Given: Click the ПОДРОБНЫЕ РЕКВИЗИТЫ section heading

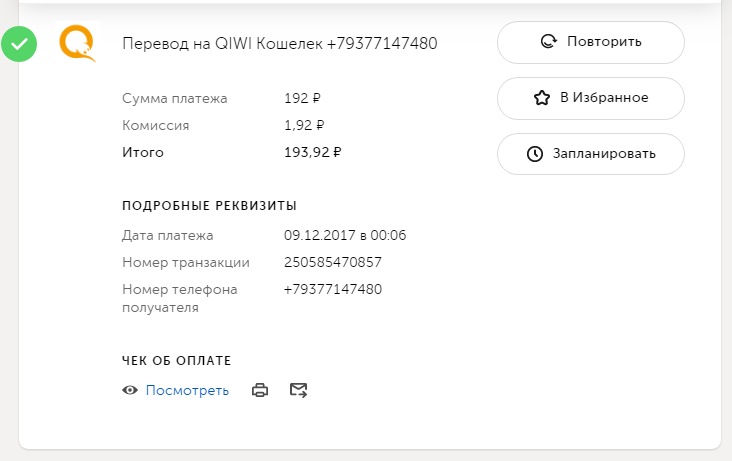Looking at the screenshot, I should (209, 206).
